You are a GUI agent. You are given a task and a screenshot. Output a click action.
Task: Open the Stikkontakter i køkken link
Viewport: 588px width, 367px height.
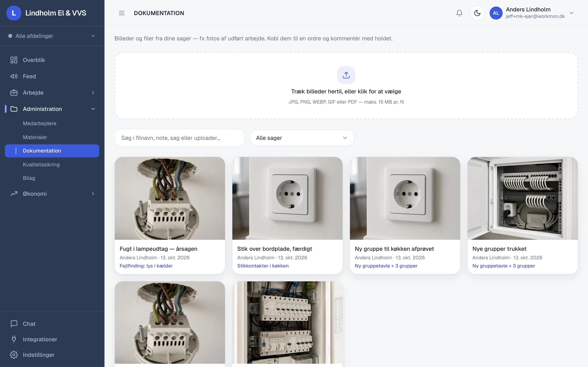coord(263,266)
